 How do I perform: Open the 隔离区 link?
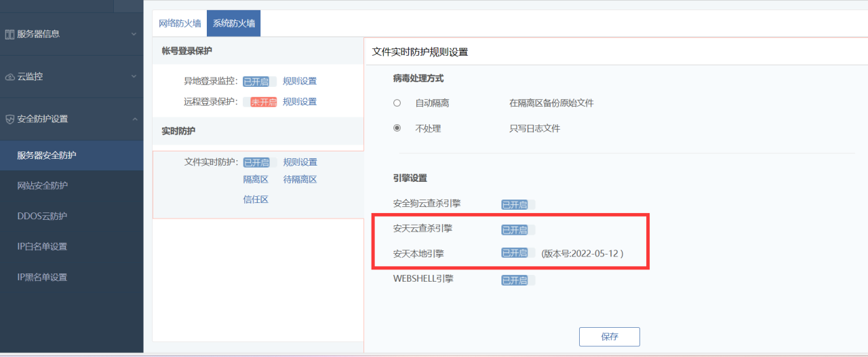[256, 180]
